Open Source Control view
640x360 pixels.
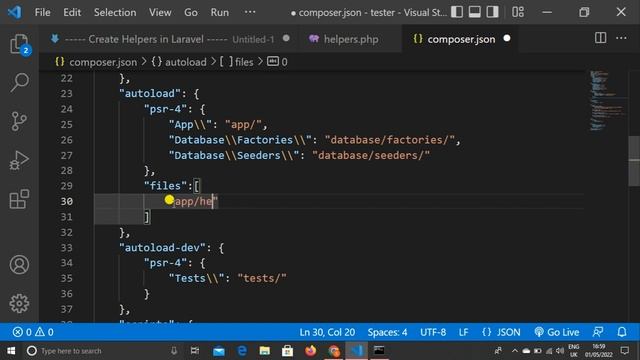(x=19, y=121)
